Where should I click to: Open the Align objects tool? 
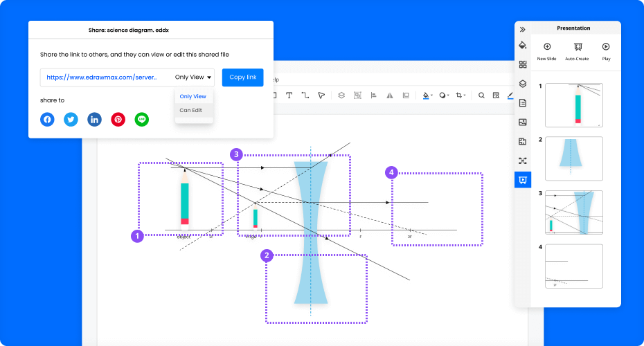click(x=373, y=95)
